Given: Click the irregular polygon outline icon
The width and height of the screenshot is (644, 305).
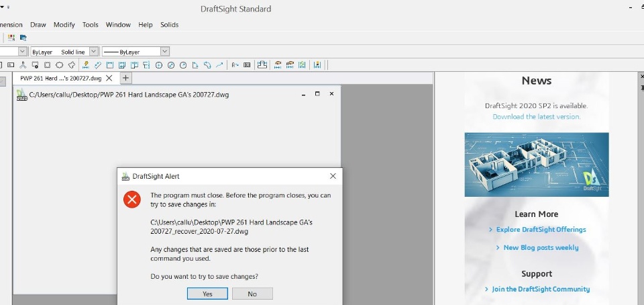Looking at the screenshot, I should point(72,65).
